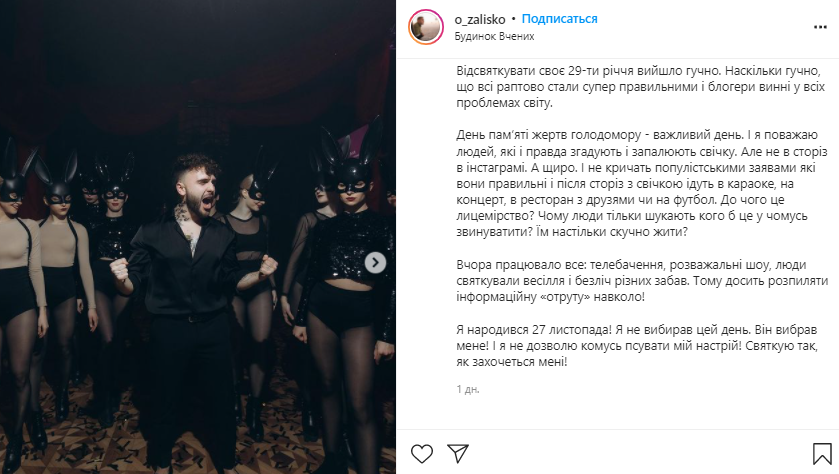Open the three-dot more options menu
The image size is (839, 474).
820,27
